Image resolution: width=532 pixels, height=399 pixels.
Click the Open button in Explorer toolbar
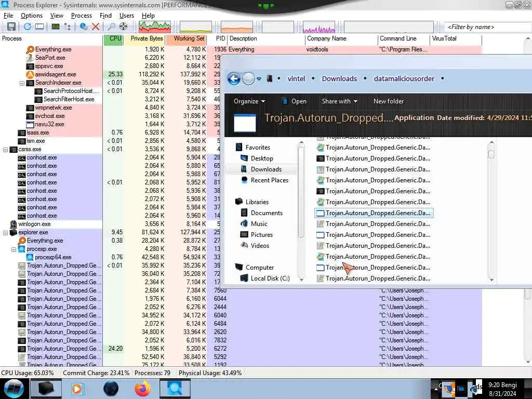coord(294,101)
